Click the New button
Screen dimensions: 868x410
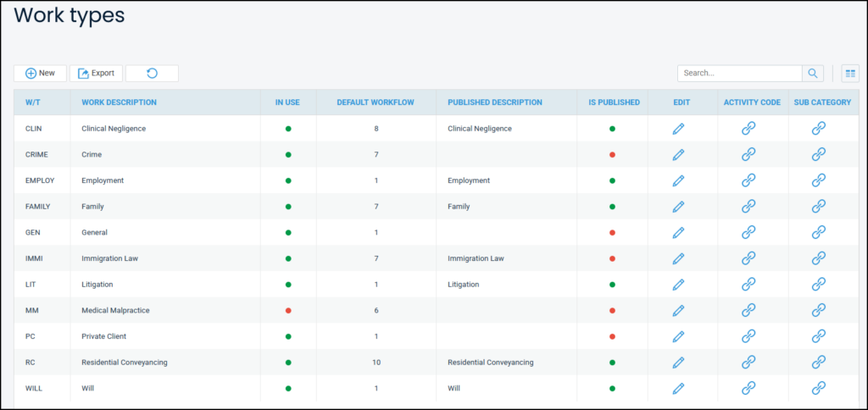40,74
